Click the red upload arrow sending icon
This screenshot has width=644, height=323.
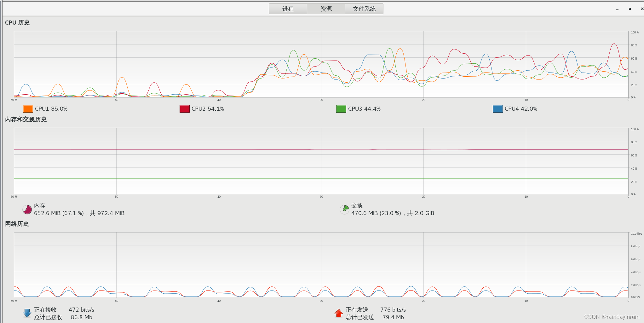(x=339, y=313)
